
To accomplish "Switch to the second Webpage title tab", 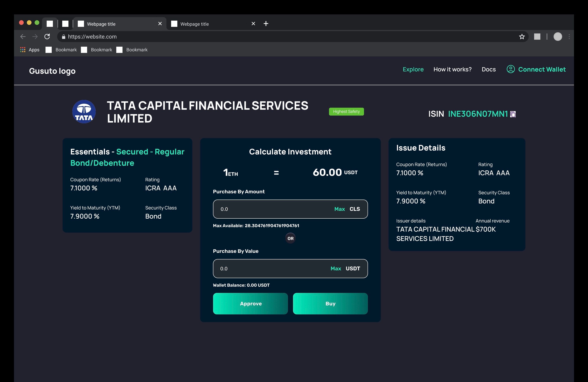I will point(213,24).
